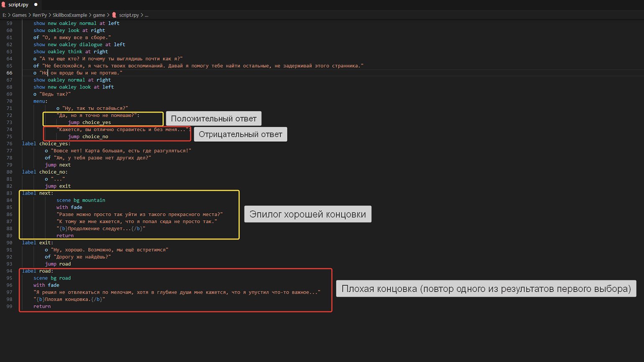This screenshot has width=644, height=362.
Task: Click the unsaved dot on script.rpy tab
Action: tap(36, 5)
